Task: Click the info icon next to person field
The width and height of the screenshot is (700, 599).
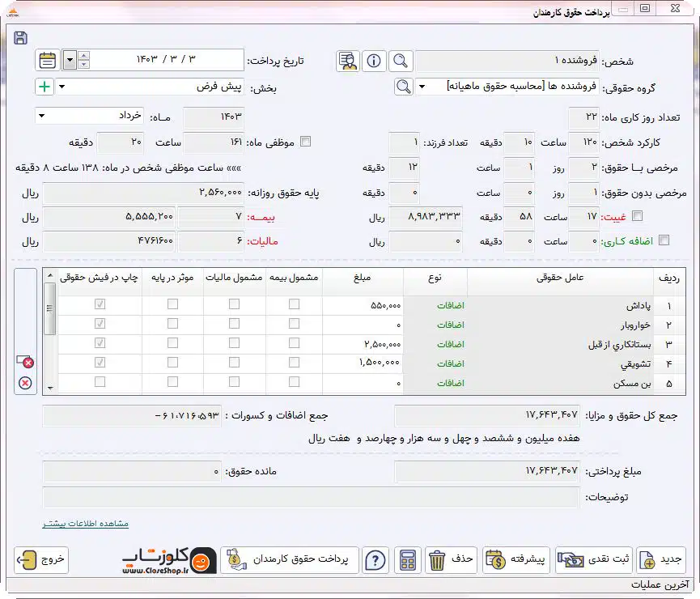Action: (x=374, y=61)
